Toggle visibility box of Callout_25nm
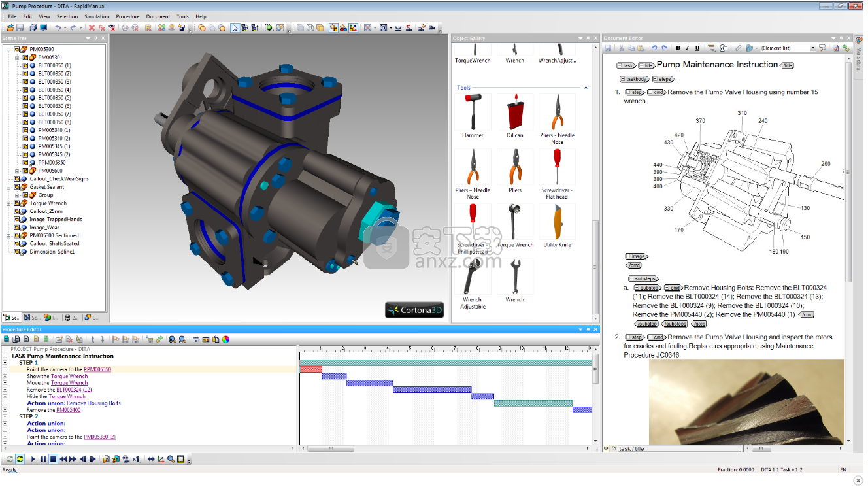Image resolution: width=868 pixels, height=489 pixels. point(17,211)
